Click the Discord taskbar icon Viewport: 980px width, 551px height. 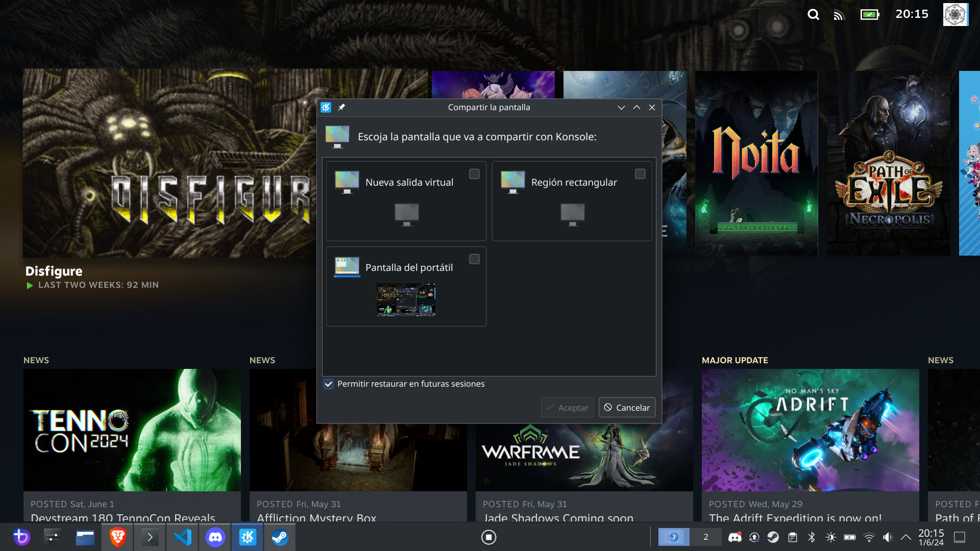(215, 537)
